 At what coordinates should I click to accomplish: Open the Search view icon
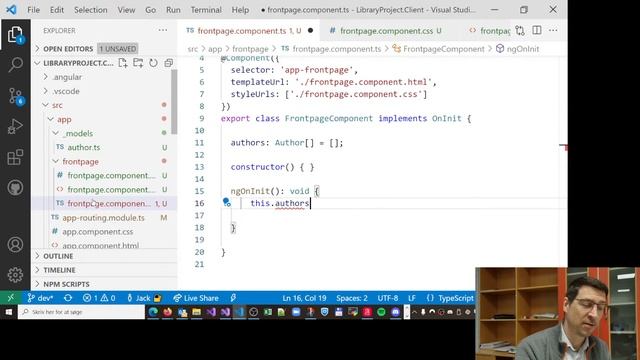pyautogui.click(x=15, y=65)
